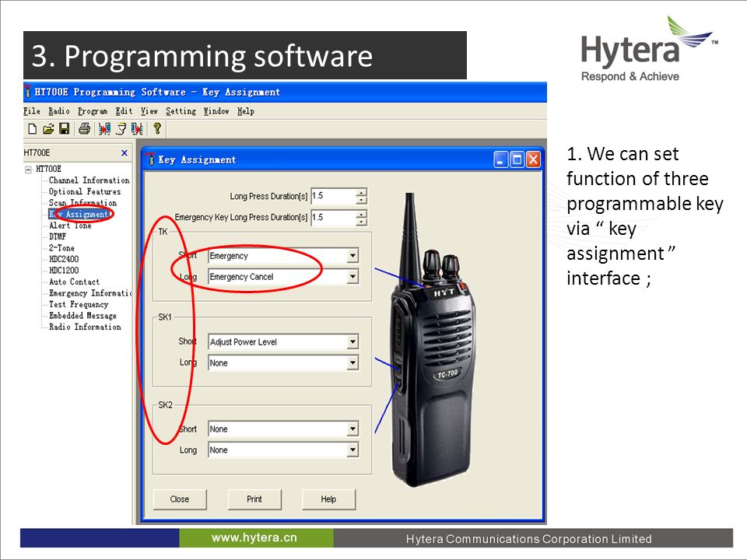This screenshot has height=560, width=747.
Task: Select Auto Contact in the tree
Action: tap(75, 282)
